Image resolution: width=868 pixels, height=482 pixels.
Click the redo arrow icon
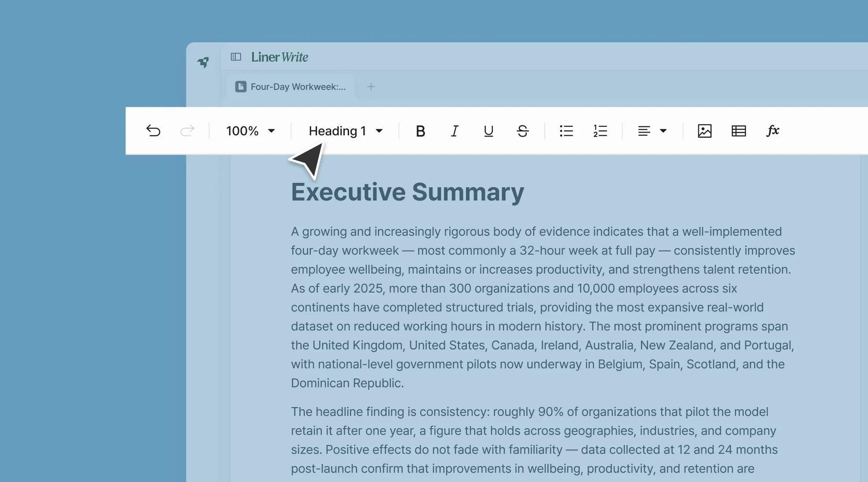point(187,131)
